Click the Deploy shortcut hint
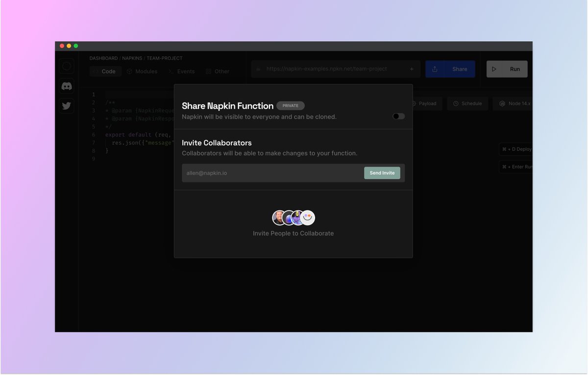 click(515, 149)
